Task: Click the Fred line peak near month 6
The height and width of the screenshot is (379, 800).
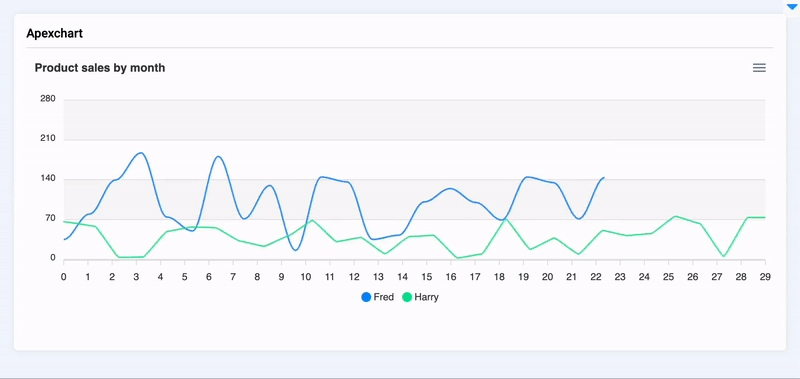Action: (218, 156)
